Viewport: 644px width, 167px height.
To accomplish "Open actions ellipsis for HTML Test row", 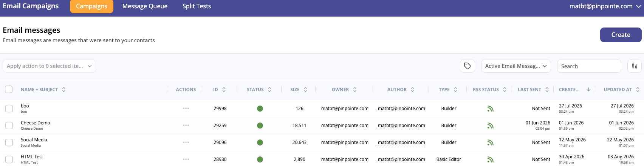I will tap(186, 159).
